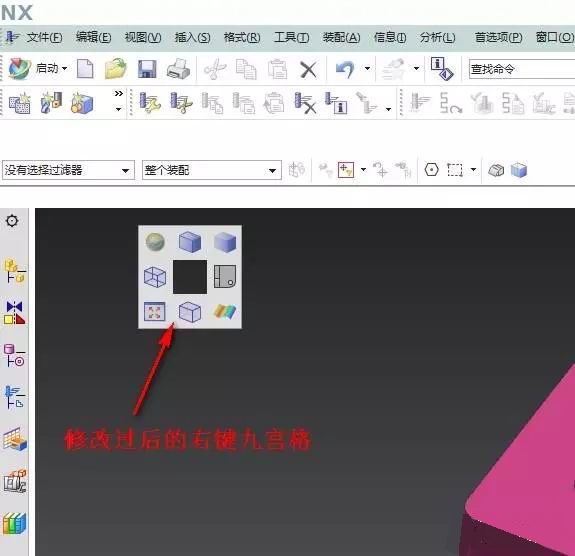Open the Constraint Navigator sidebar icon

15,313
